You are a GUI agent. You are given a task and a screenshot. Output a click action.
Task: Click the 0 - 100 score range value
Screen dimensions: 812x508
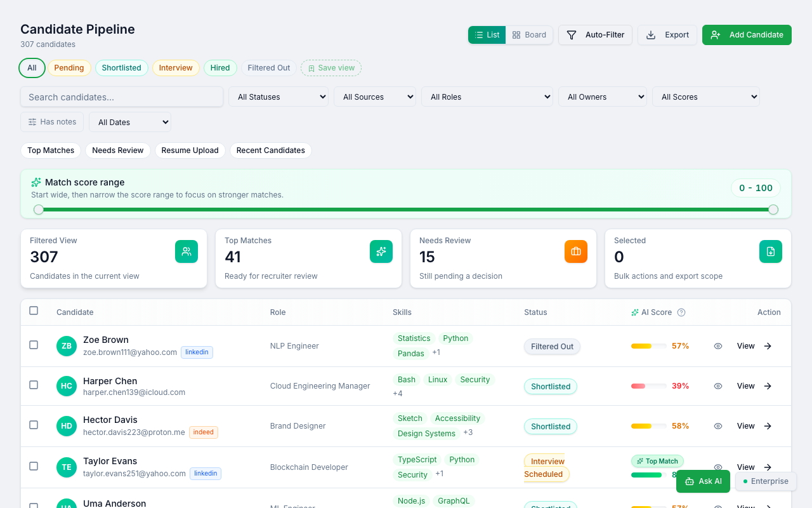pyautogui.click(x=756, y=188)
